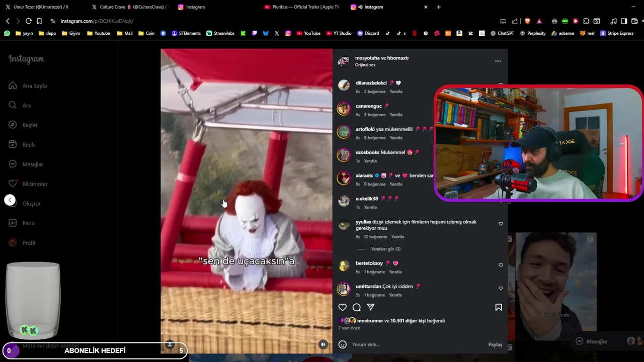Reply to yyullas's comment
Viewport: 644px width, 362px height.
398,237
